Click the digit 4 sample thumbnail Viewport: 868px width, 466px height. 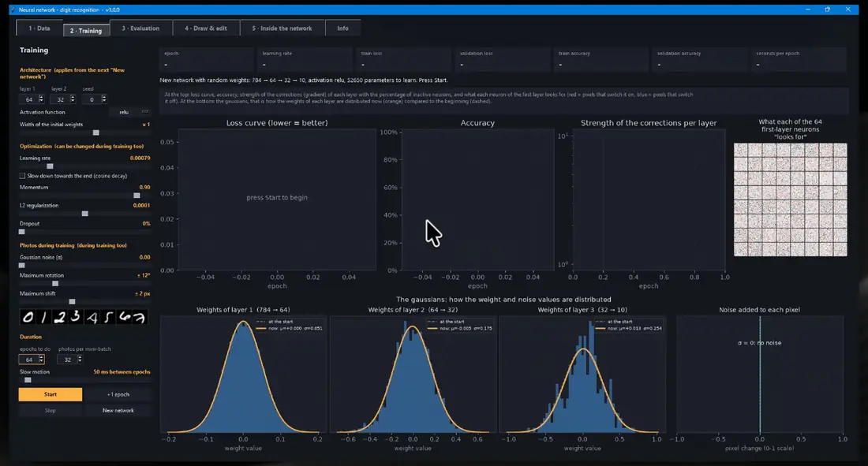[92, 316]
